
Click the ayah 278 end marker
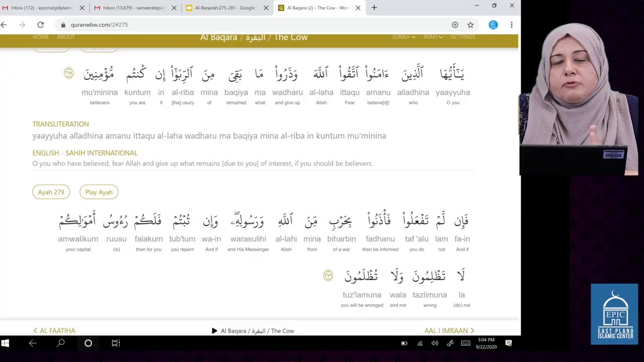pyautogui.click(x=69, y=73)
